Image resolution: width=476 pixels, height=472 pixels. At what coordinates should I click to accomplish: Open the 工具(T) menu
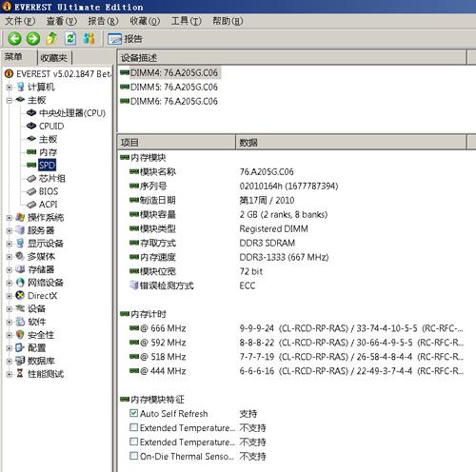[x=187, y=21]
